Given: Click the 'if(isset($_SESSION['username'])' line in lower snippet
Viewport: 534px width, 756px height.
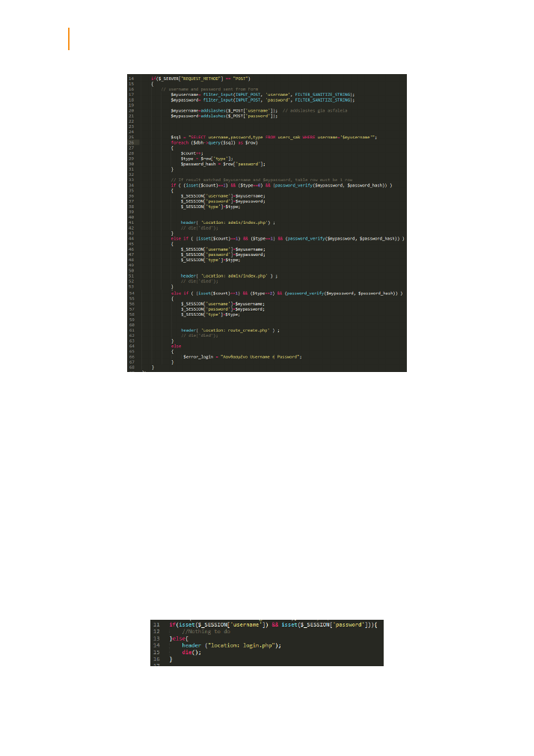Looking at the screenshot, I should (273, 625).
